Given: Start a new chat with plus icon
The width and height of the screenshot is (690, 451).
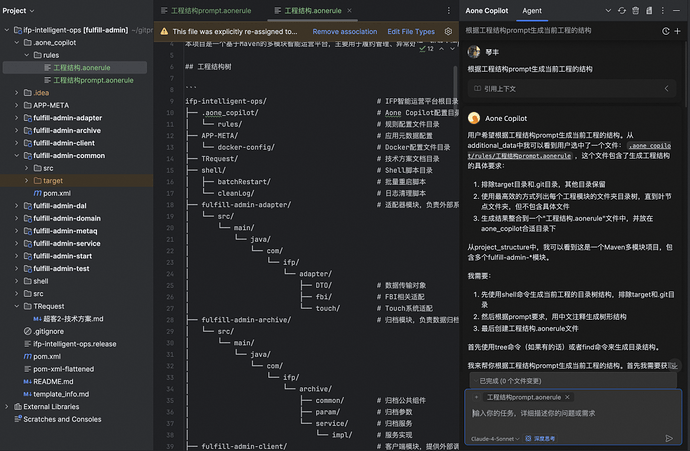Looking at the screenshot, I should point(678,31).
